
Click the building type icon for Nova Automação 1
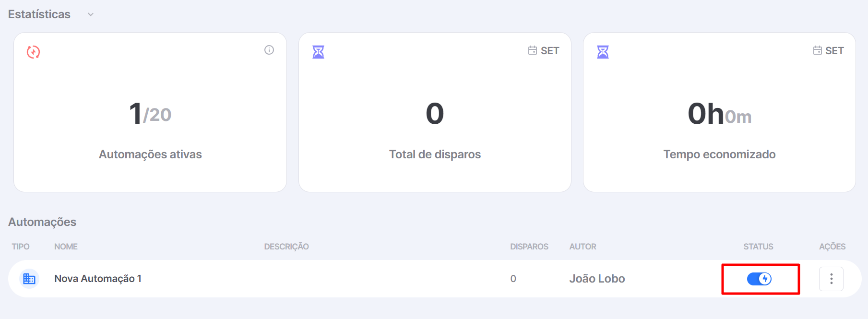pyautogui.click(x=29, y=279)
